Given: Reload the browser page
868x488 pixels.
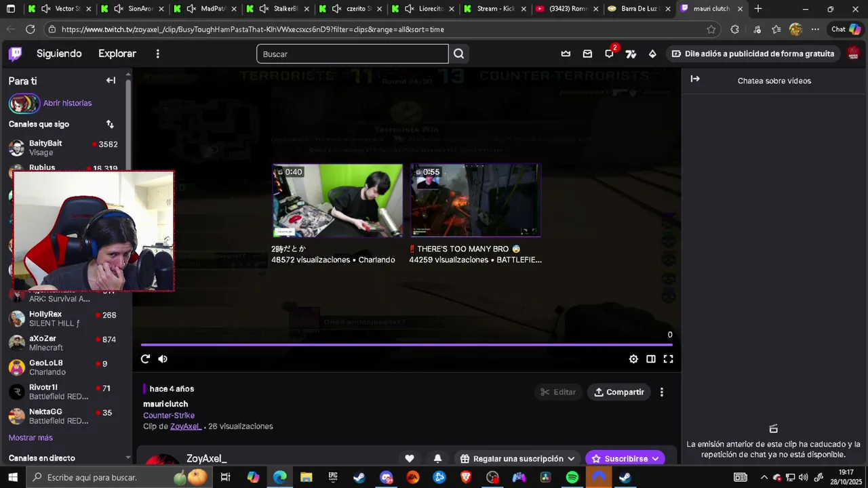Looking at the screenshot, I should tap(30, 29).
